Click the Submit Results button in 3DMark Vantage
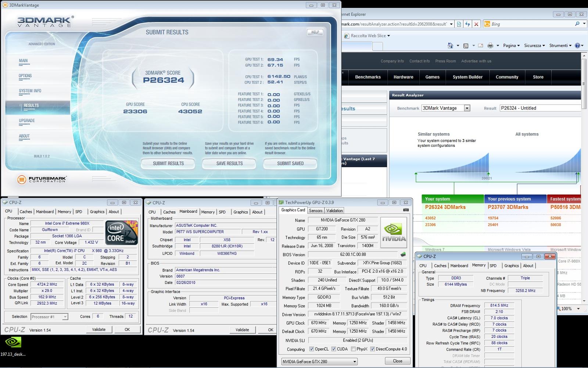Screen dimensions: 588x368 pyautogui.click(x=168, y=163)
